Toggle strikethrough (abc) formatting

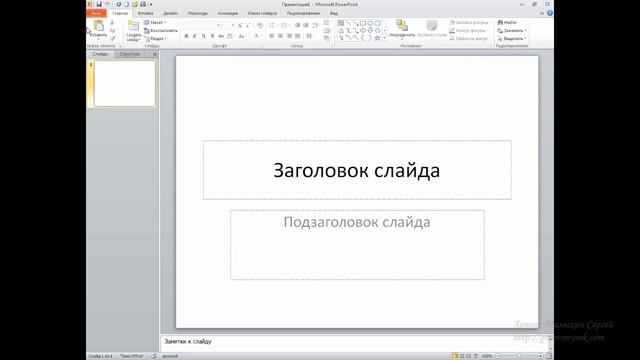point(221,36)
